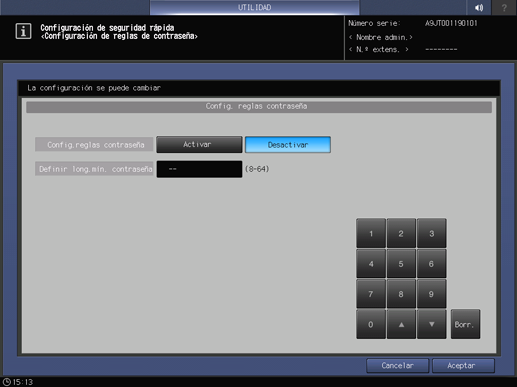Click the Configuración de seguridad rápida heading
This screenshot has width=517, height=387.
[107, 27]
